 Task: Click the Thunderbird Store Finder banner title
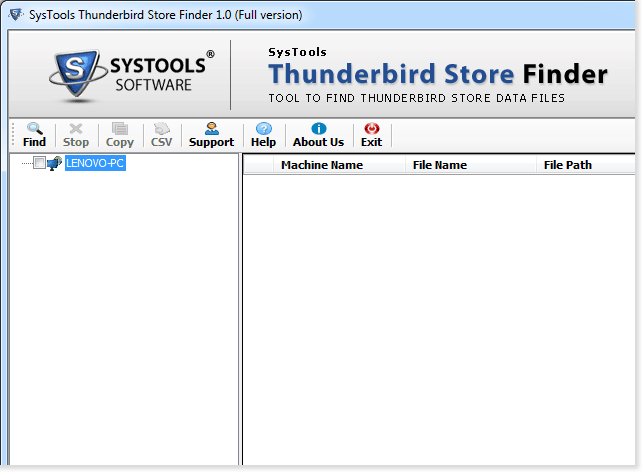click(x=438, y=75)
